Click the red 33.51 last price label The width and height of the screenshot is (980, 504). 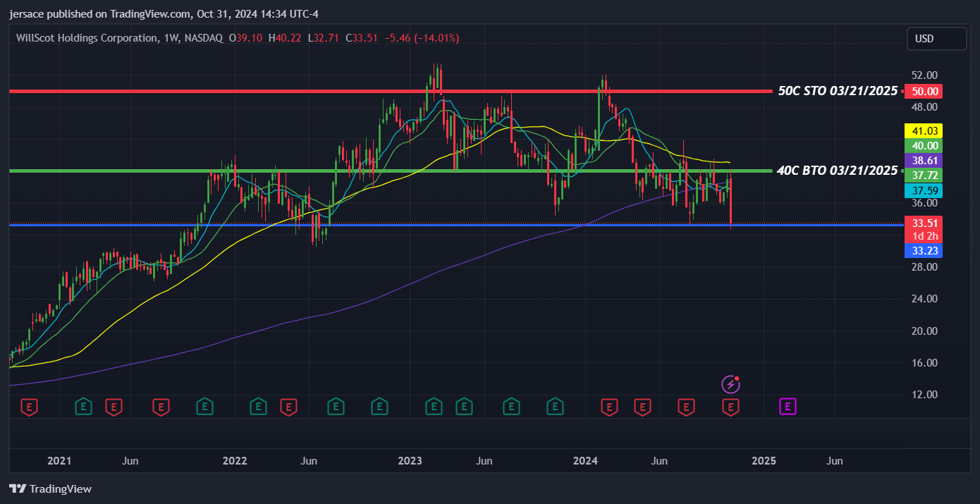(x=925, y=223)
